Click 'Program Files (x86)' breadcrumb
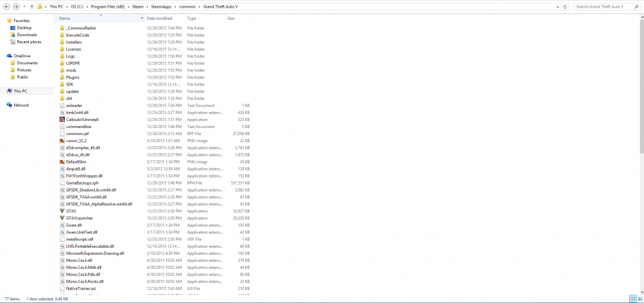The image size is (644, 303). click(x=108, y=7)
